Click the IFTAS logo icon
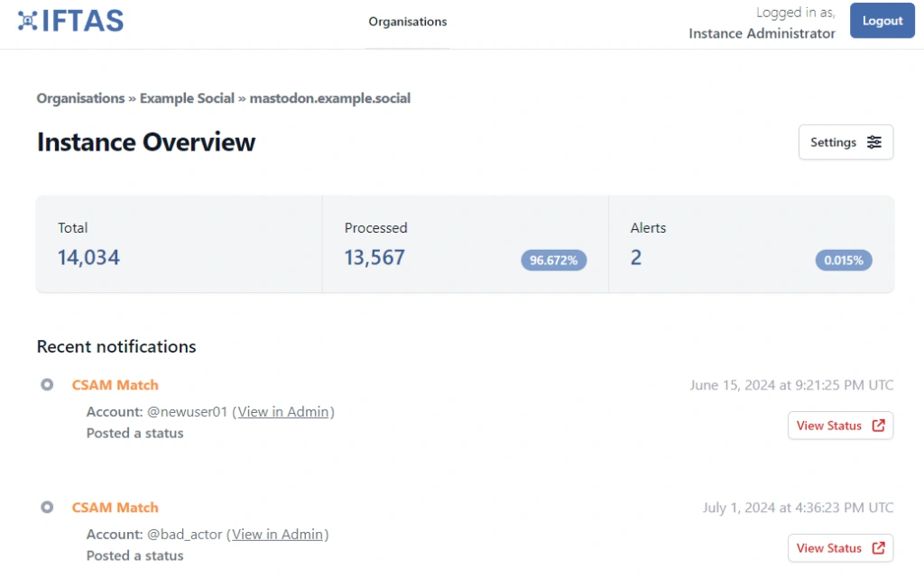This screenshot has width=924, height=587. (28, 18)
